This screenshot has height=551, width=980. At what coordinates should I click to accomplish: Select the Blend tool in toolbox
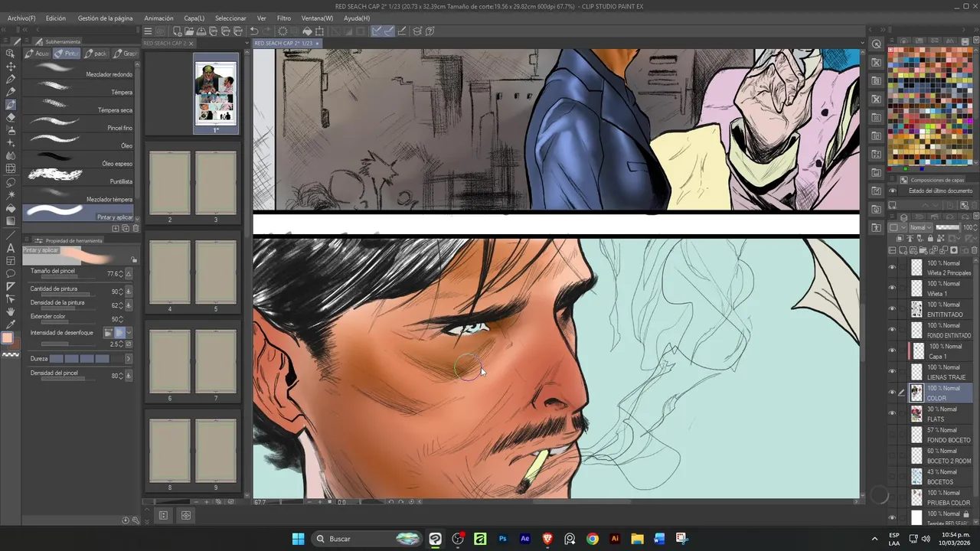(11, 156)
